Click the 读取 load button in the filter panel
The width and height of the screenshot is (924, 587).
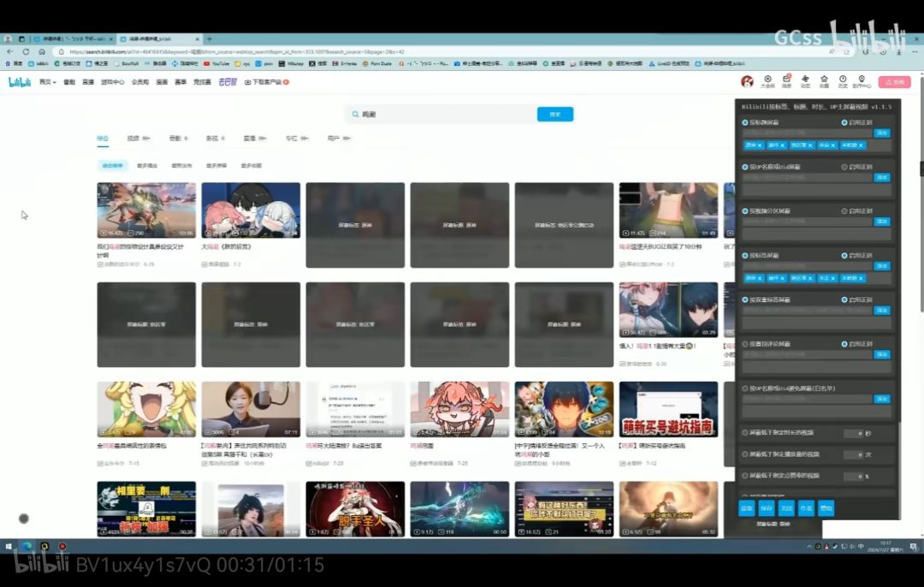point(747,508)
